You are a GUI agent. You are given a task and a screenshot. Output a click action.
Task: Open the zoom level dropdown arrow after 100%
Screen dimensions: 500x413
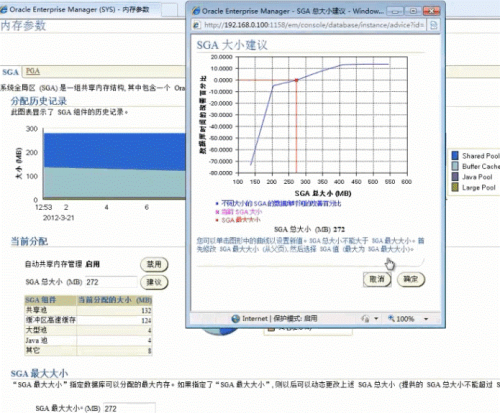[426, 319]
